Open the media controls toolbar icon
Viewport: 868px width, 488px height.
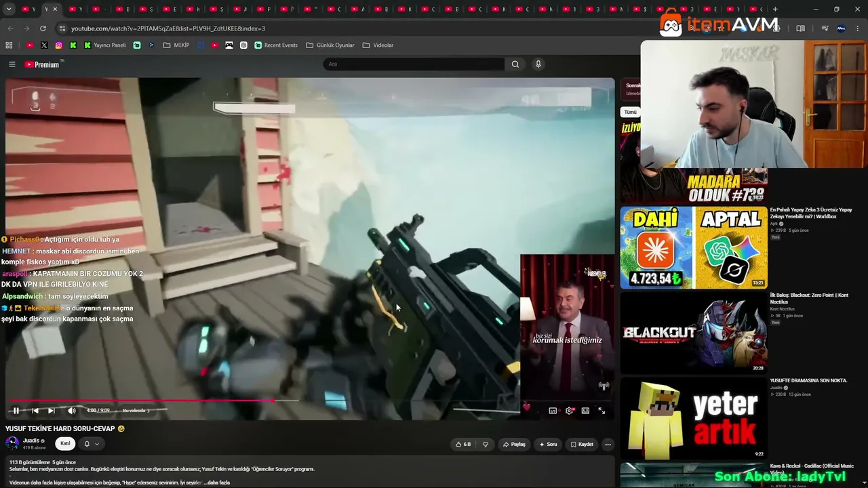click(825, 28)
